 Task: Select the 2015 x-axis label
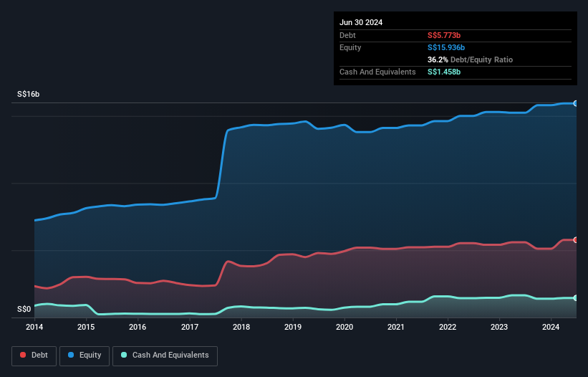(x=86, y=327)
